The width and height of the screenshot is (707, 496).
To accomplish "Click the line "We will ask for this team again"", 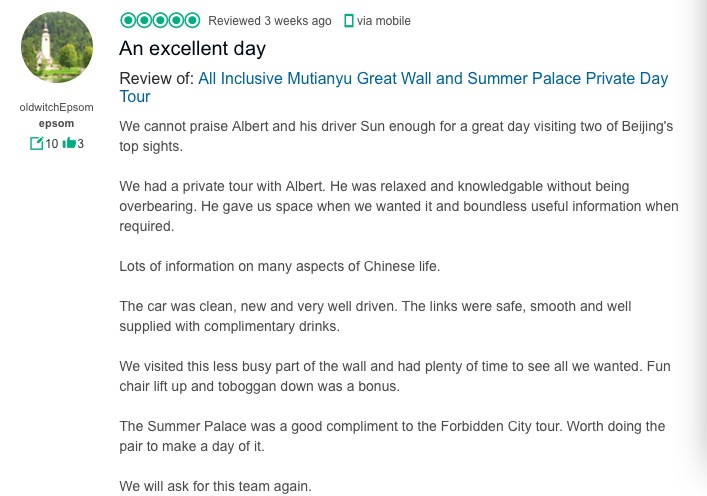I will [x=215, y=487].
